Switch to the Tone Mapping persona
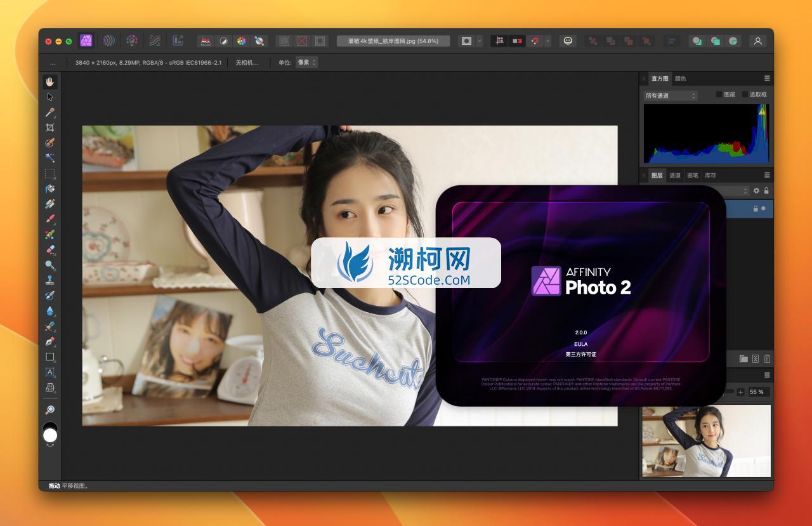The width and height of the screenshot is (812, 526). click(x=155, y=41)
